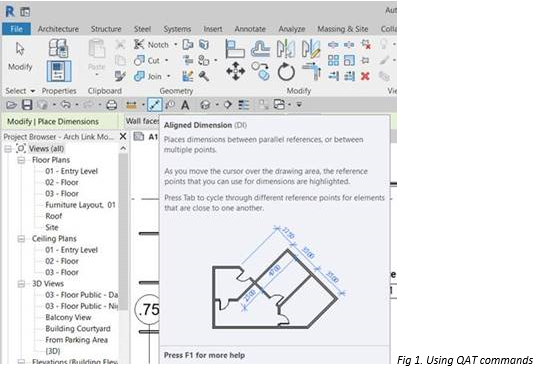
Task: Select the Scale tool
Action: tap(349, 61)
